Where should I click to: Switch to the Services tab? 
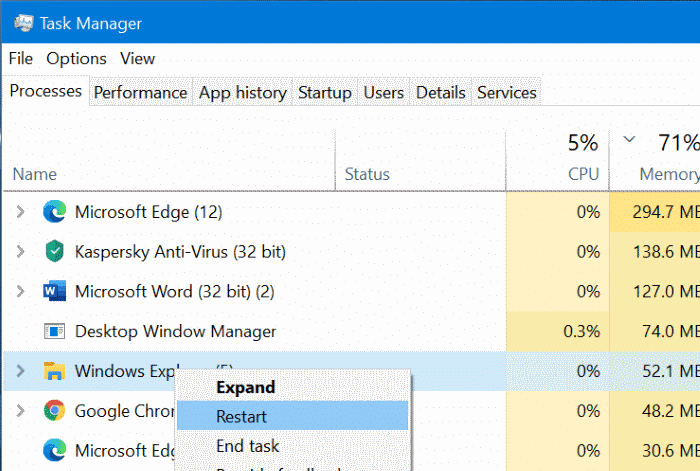point(507,92)
